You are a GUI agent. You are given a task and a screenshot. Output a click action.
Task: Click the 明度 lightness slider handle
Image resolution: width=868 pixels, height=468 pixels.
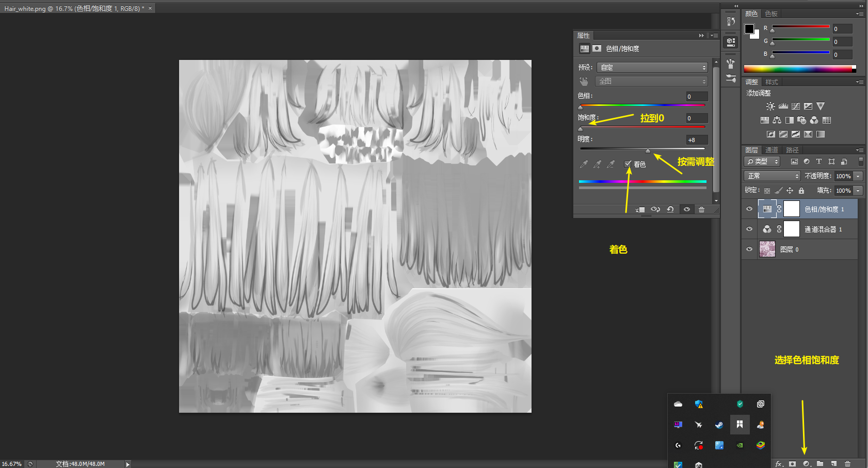click(648, 151)
